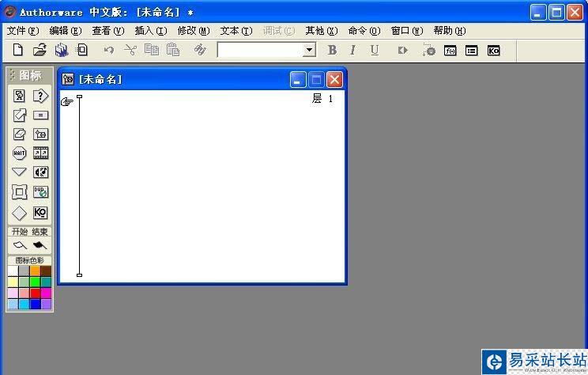This screenshot has width=588, height=375.
Task: Pick the purple icon color swatch
Action: coord(46,304)
